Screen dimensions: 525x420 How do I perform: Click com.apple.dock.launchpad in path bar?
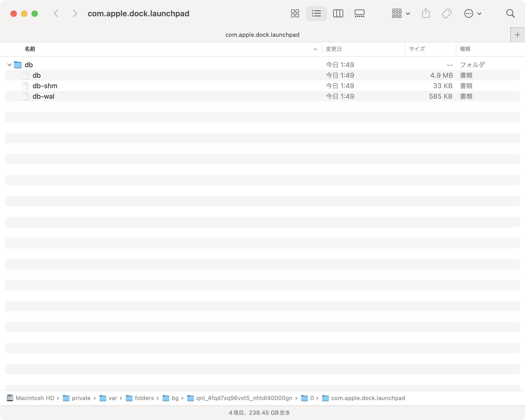(x=364, y=398)
